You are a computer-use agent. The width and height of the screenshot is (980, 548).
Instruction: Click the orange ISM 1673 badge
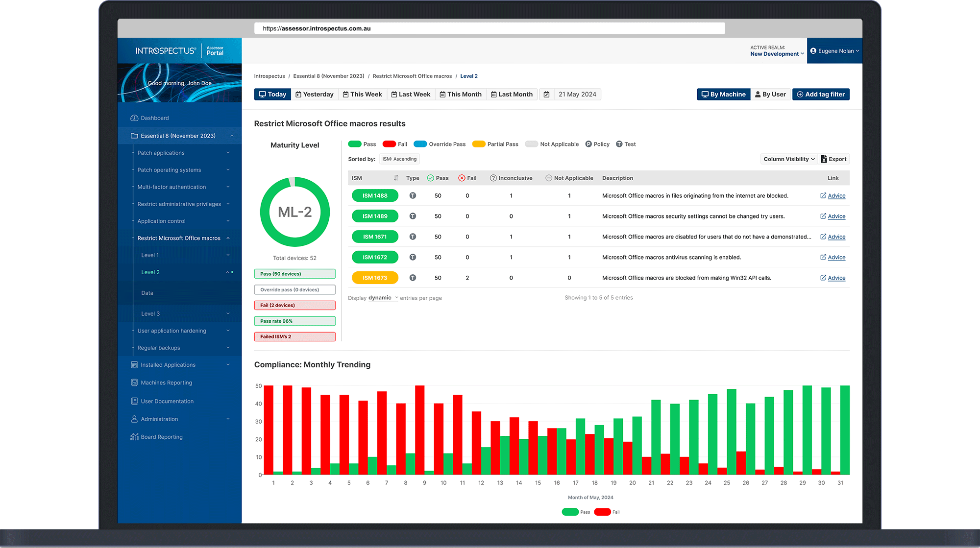pos(374,278)
